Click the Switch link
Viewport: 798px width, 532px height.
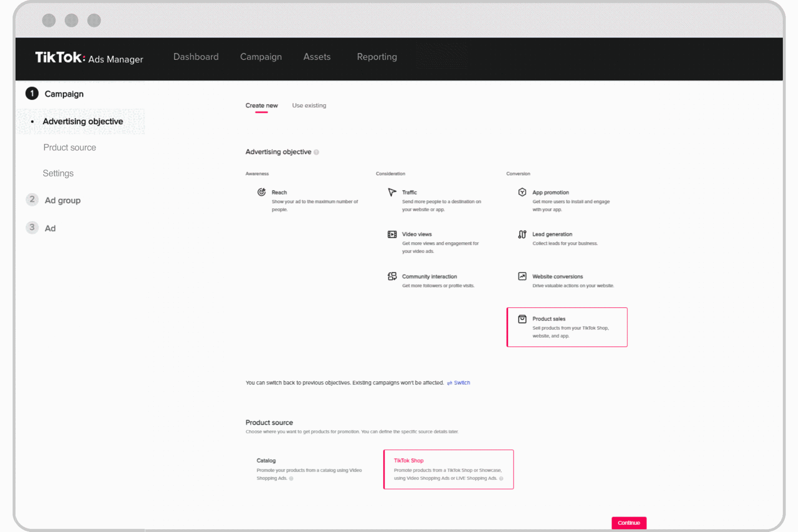pos(462,383)
